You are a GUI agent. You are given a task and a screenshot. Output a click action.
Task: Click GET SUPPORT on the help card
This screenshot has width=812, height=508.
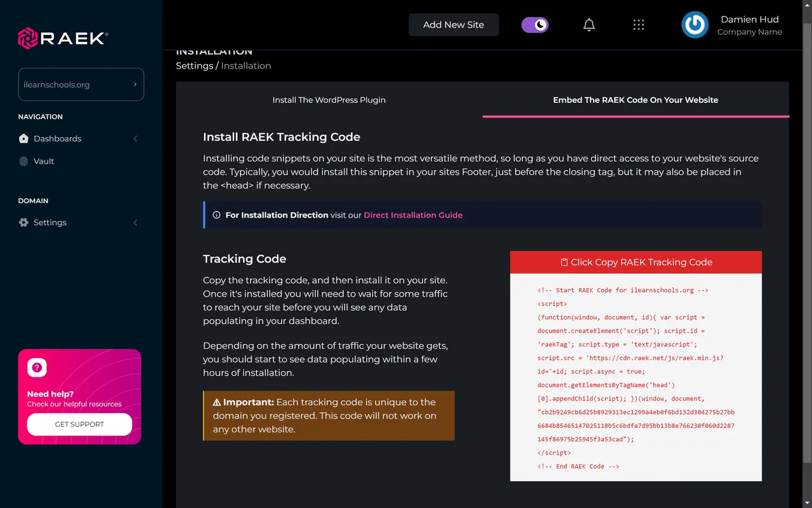[x=79, y=424]
